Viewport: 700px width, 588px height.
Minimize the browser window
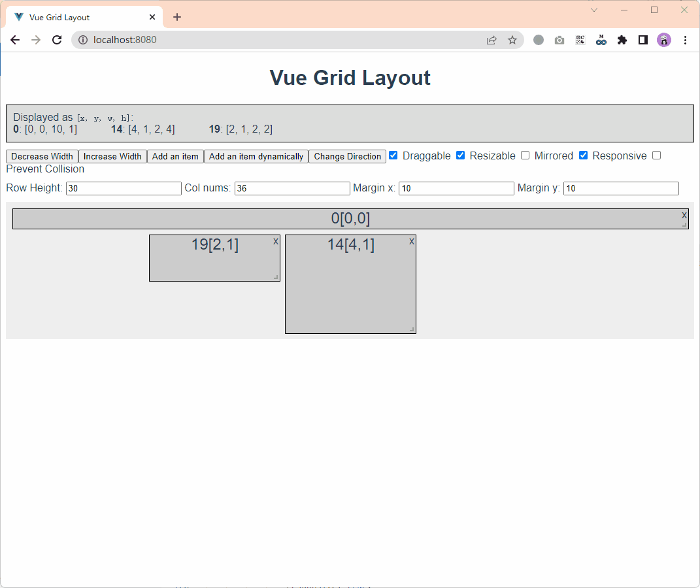(624, 10)
